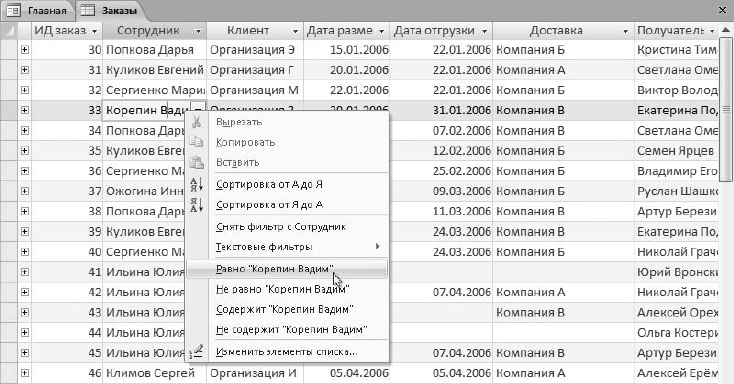This screenshot has width=734, height=384.
Task: Click the Организация М client cell
Action: point(255,90)
